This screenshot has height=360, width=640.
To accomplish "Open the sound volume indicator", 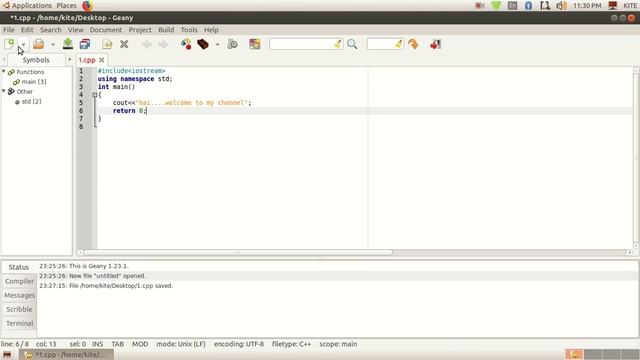I will click(x=562, y=6).
